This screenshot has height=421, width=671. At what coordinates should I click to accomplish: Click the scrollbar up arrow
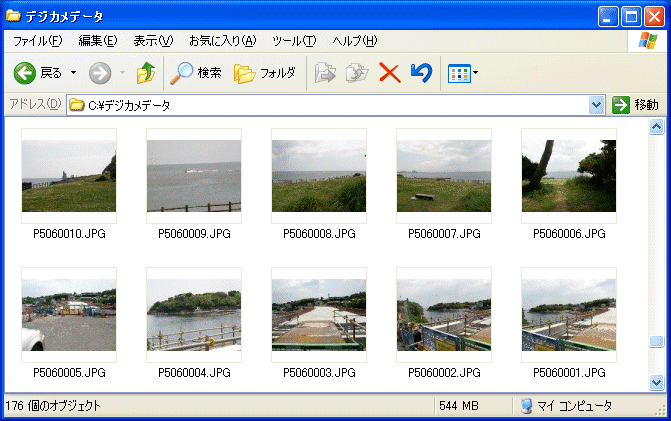[656, 127]
